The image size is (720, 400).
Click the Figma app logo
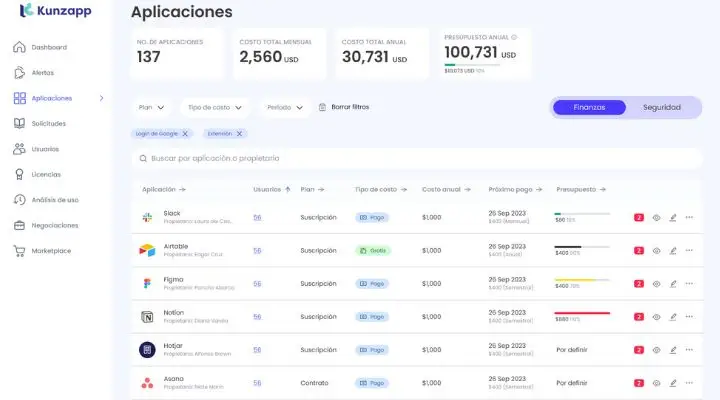pos(147,283)
